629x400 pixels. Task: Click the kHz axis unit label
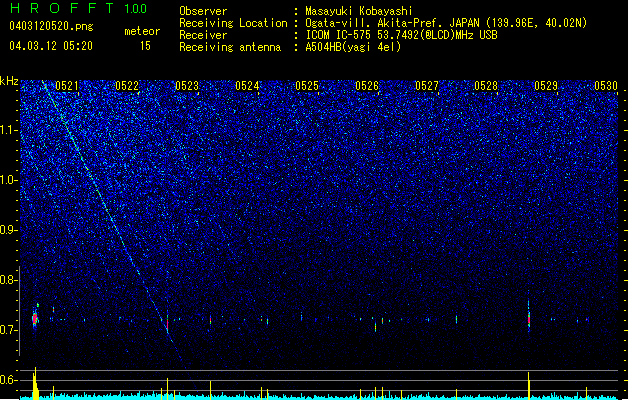(9, 81)
